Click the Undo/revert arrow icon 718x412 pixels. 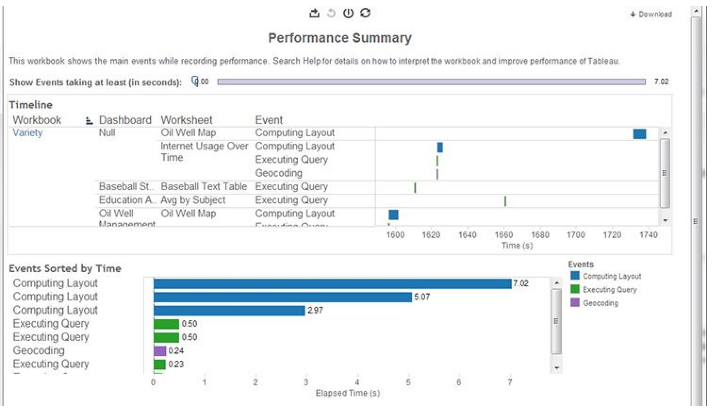coord(332,13)
